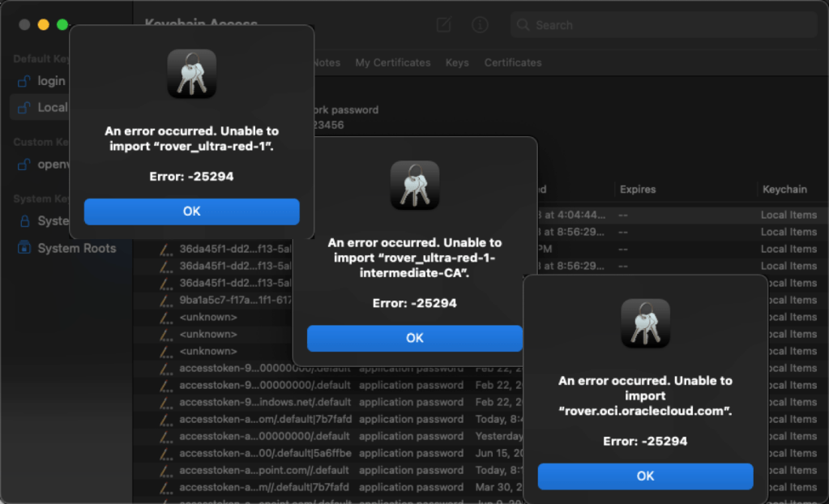Click keys icon in rover_ultra-red-1 error dialog

[x=191, y=74]
